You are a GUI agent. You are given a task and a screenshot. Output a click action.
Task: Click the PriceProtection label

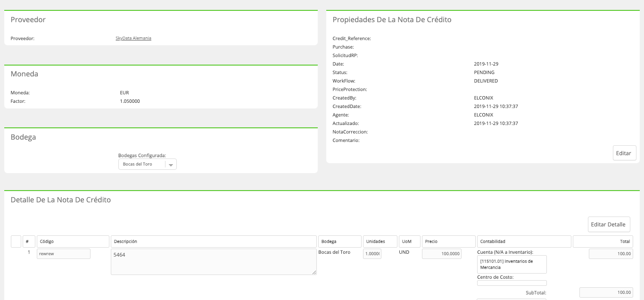pyautogui.click(x=350, y=90)
